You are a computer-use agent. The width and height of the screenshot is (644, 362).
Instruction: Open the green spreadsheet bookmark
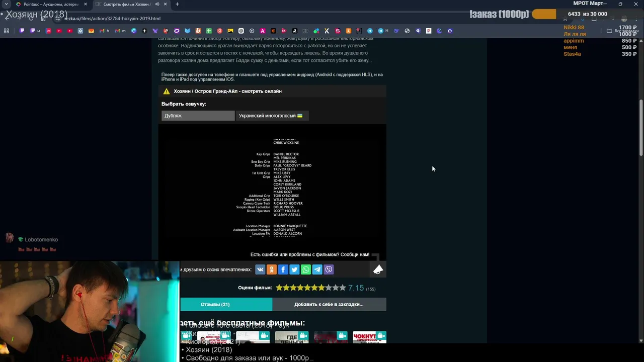coord(209,31)
